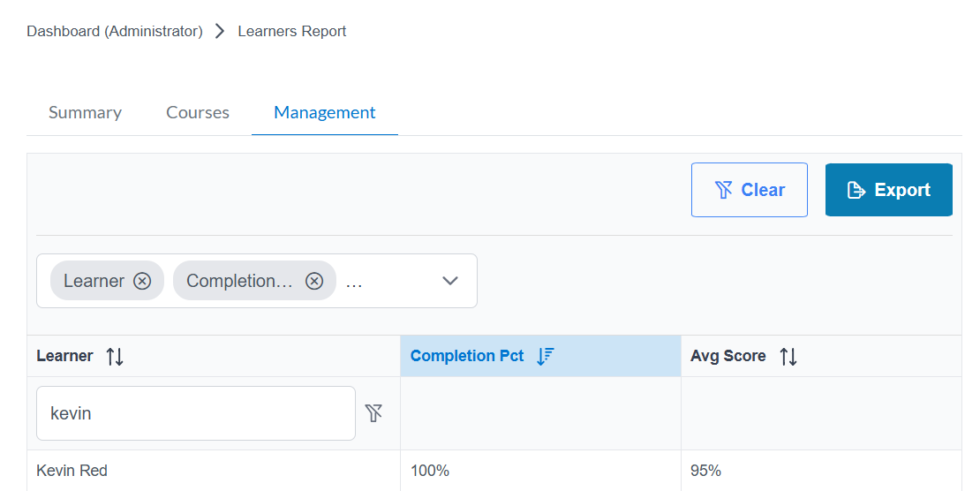Click the sort arrows icon beside Avg Score
This screenshot has height=491, width=980.
coord(788,357)
